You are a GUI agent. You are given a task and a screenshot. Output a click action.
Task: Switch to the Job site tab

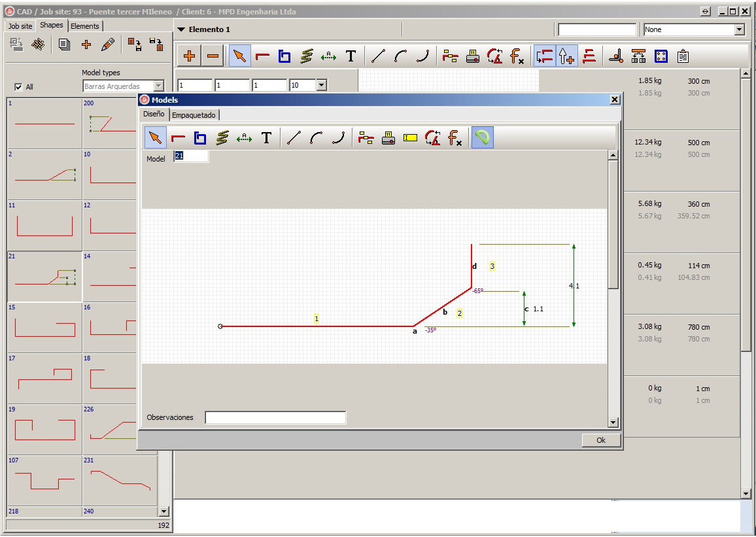point(20,26)
